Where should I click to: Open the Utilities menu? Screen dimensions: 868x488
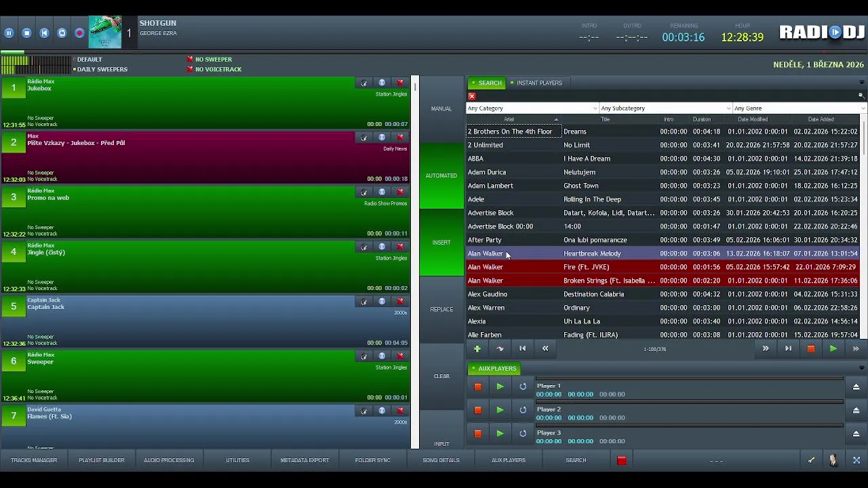[237, 460]
